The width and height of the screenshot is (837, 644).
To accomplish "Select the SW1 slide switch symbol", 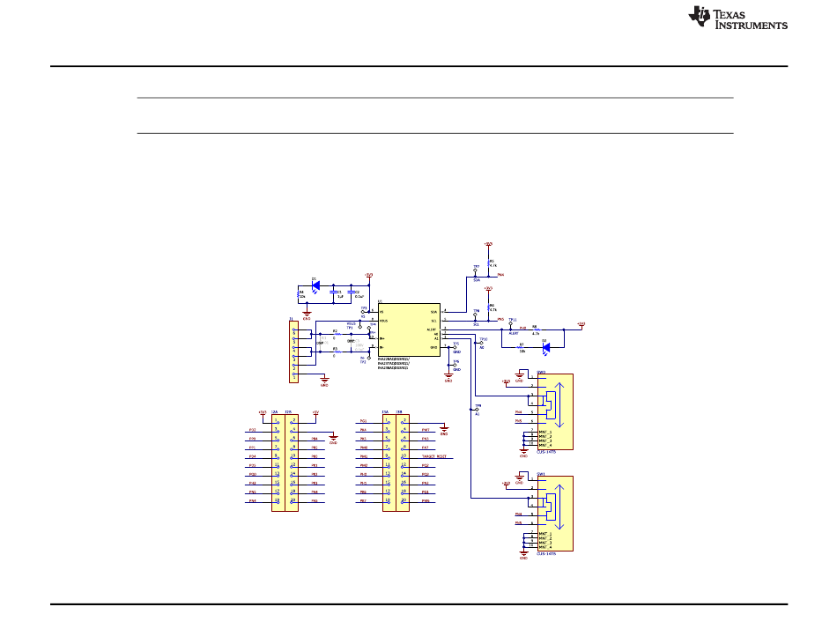I will click(x=555, y=514).
